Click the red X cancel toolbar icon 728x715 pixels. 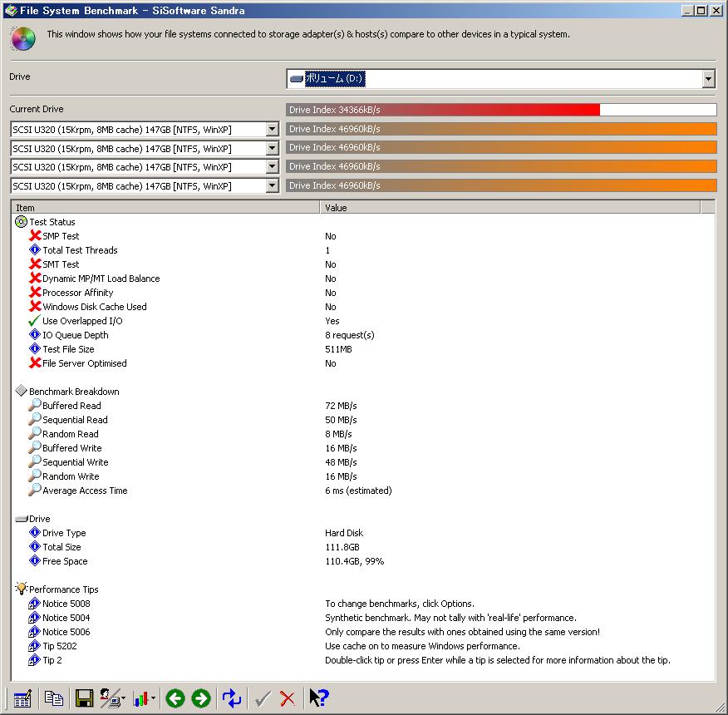288,698
